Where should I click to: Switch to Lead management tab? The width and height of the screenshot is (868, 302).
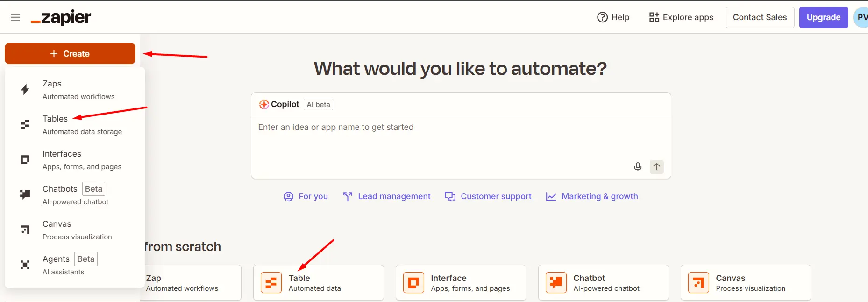tap(387, 196)
